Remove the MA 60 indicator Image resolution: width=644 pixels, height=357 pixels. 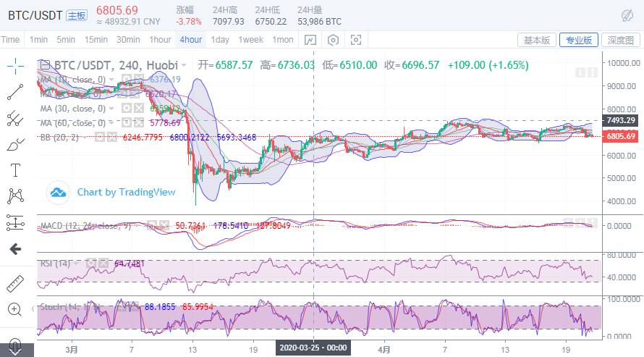(139, 123)
